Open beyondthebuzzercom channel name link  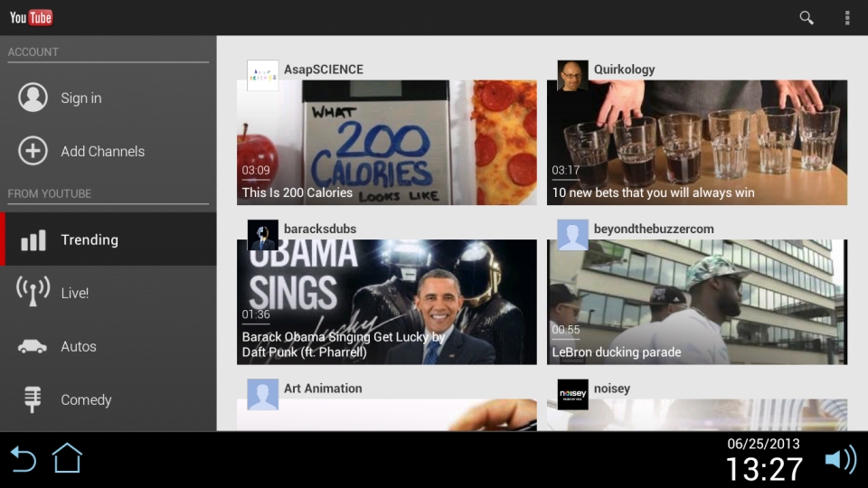[x=653, y=229]
